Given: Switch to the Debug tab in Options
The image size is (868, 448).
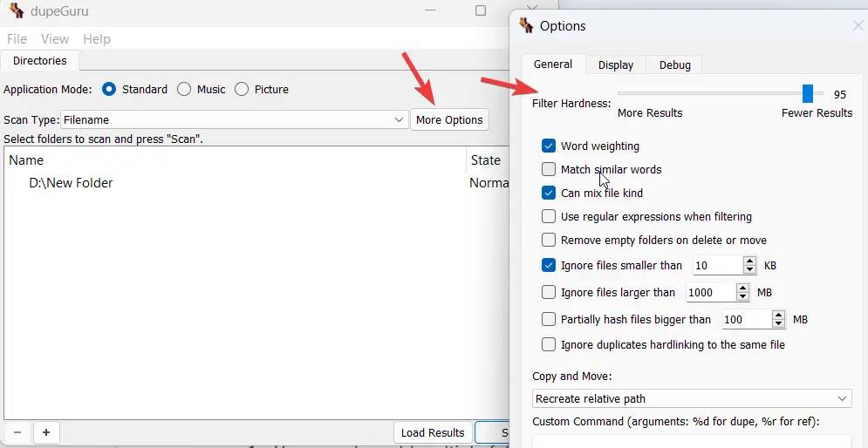Looking at the screenshot, I should (675, 65).
